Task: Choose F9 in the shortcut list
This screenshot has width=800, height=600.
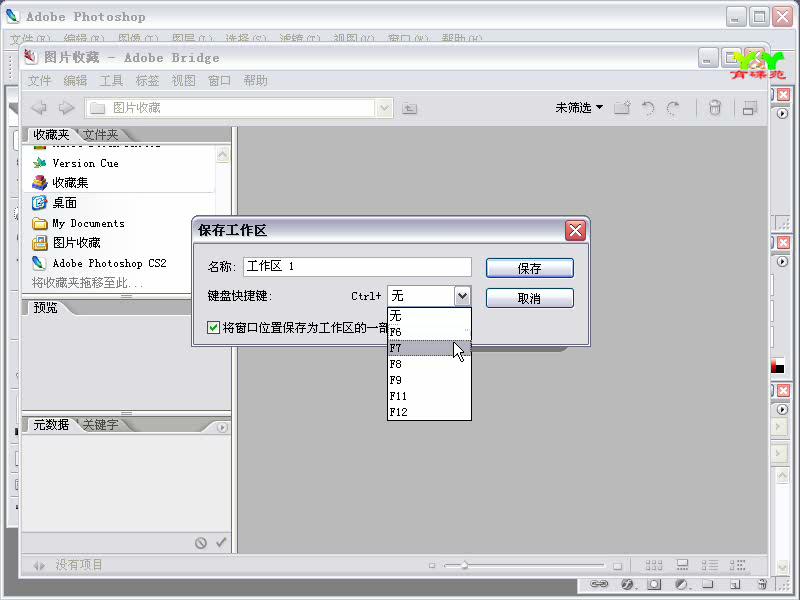Action: (x=429, y=380)
